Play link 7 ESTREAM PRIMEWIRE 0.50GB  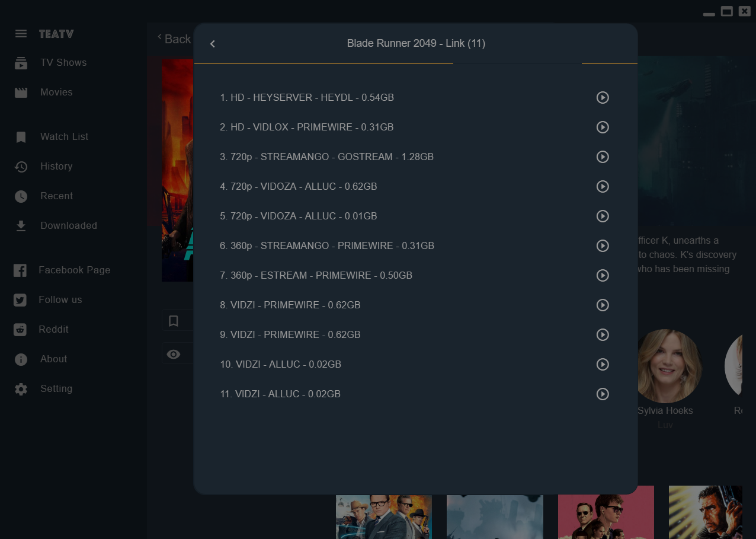[603, 275]
